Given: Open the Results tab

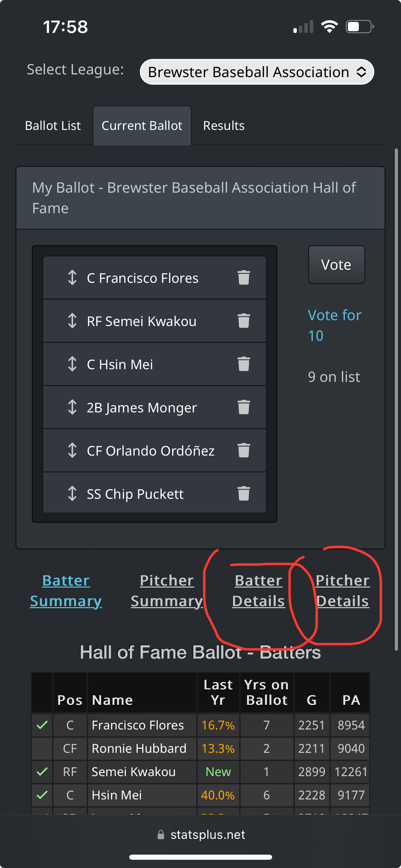Looking at the screenshot, I should [224, 125].
